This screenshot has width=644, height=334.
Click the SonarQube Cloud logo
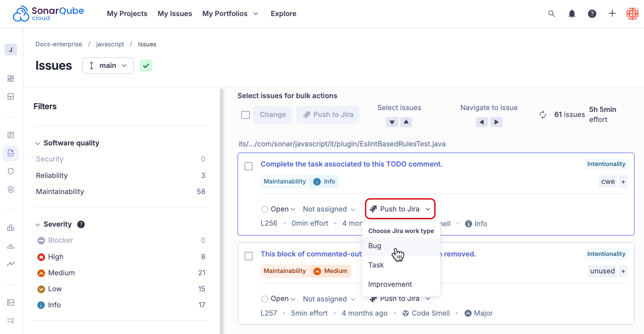tap(48, 13)
